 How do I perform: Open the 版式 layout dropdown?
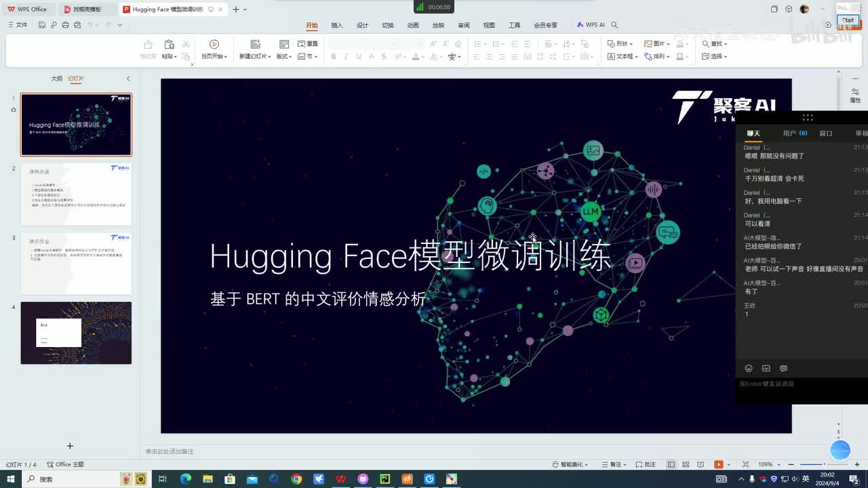pyautogui.click(x=284, y=56)
